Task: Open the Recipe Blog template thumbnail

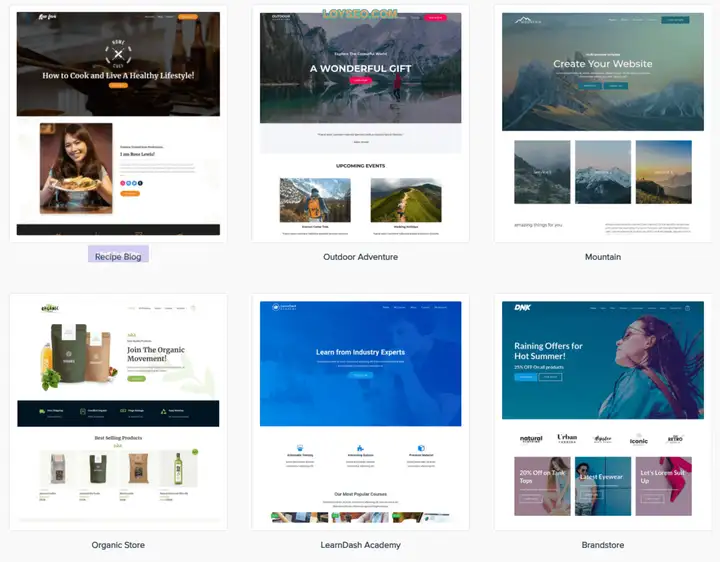Action: coord(118,124)
